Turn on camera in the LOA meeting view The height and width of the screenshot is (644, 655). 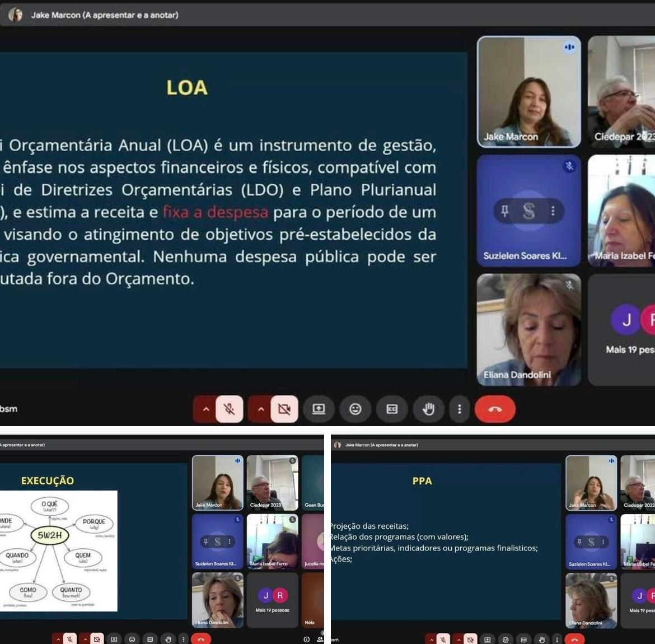(284, 409)
